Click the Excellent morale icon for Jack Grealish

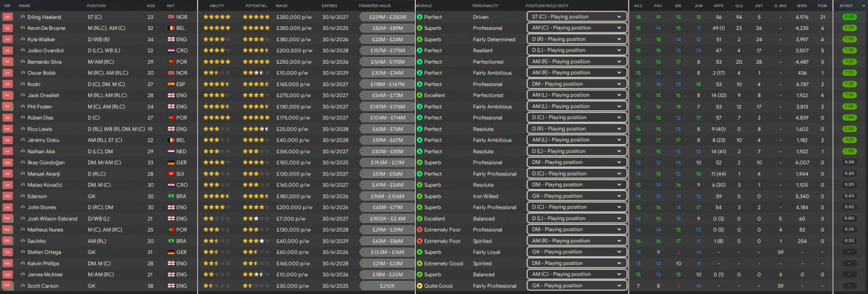419,96
